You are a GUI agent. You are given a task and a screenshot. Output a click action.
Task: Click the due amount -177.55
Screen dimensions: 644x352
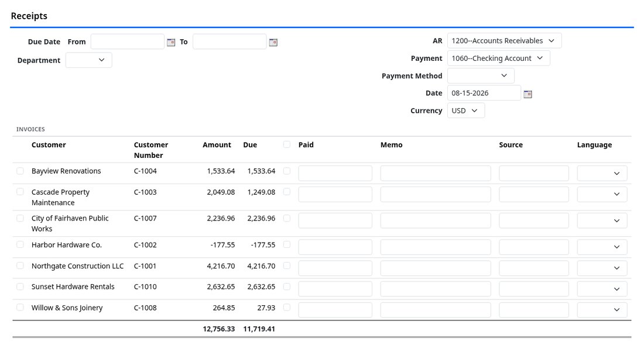[263, 245]
